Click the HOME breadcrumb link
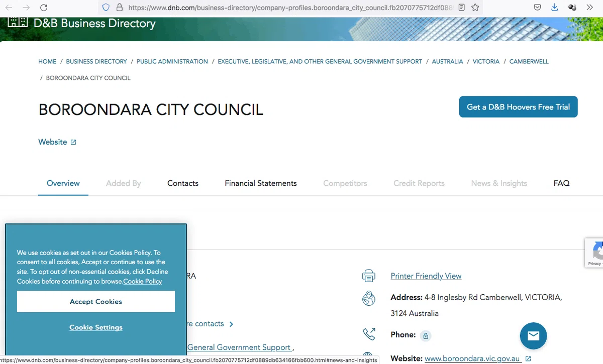This screenshot has height=364, width=603. click(x=47, y=61)
